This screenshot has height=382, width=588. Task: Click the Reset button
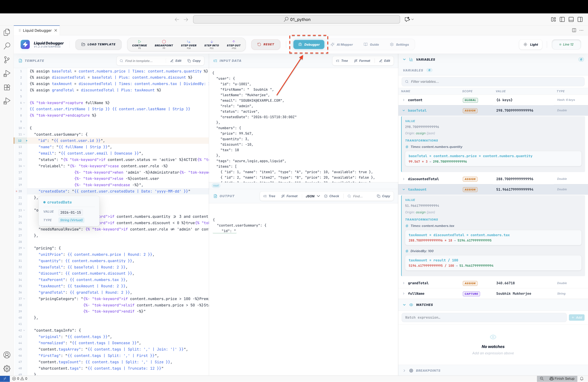click(266, 44)
